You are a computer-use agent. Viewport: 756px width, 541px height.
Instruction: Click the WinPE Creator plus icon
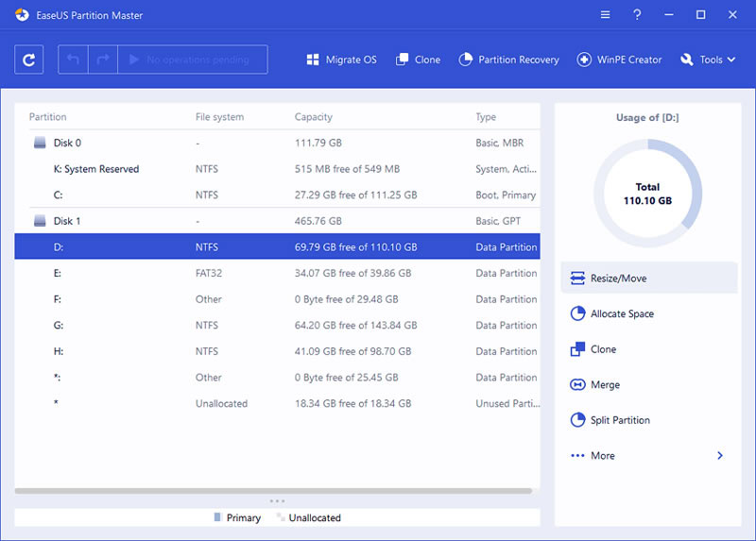(584, 59)
